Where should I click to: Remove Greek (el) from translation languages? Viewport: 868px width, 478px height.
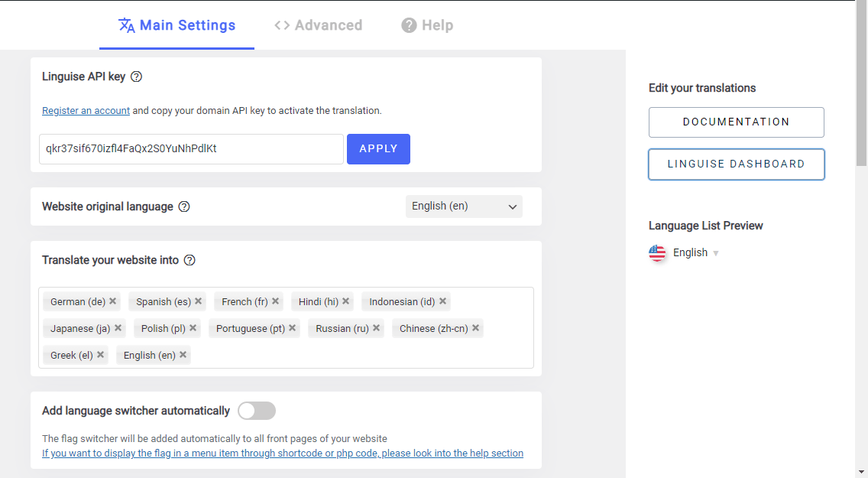[100, 355]
